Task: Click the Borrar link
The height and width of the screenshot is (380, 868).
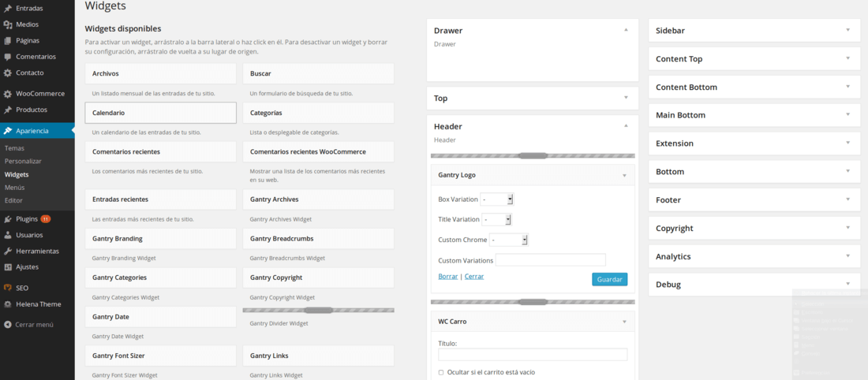Action: 448,276
